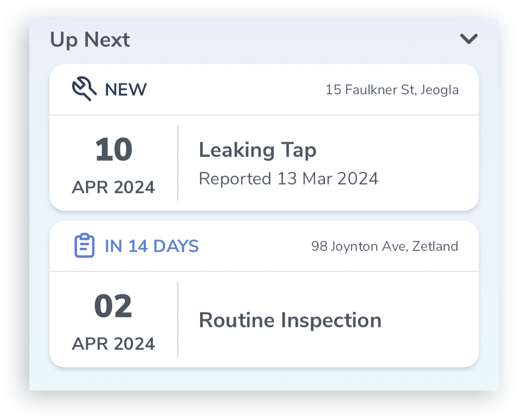Open the Routine Inspection item
The image size is (518, 420).
[290, 320]
